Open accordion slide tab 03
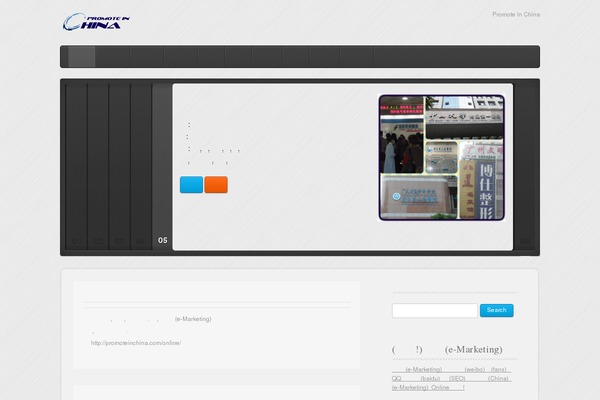 point(119,167)
